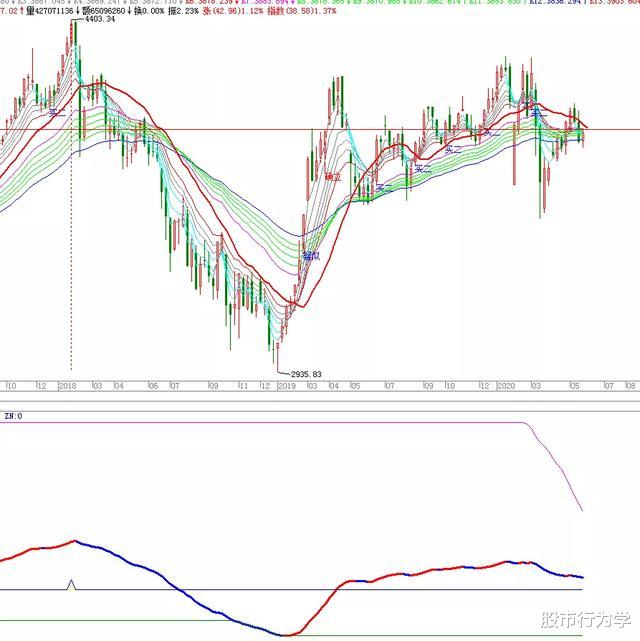640x641 pixels.
Task: Click the 03 month tick following 2018
Action: point(97,386)
